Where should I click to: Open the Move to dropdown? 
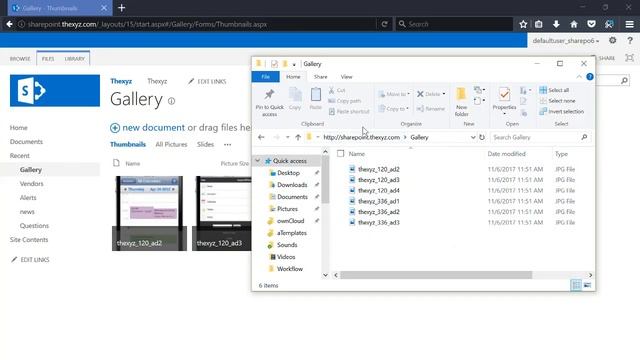point(394,94)
